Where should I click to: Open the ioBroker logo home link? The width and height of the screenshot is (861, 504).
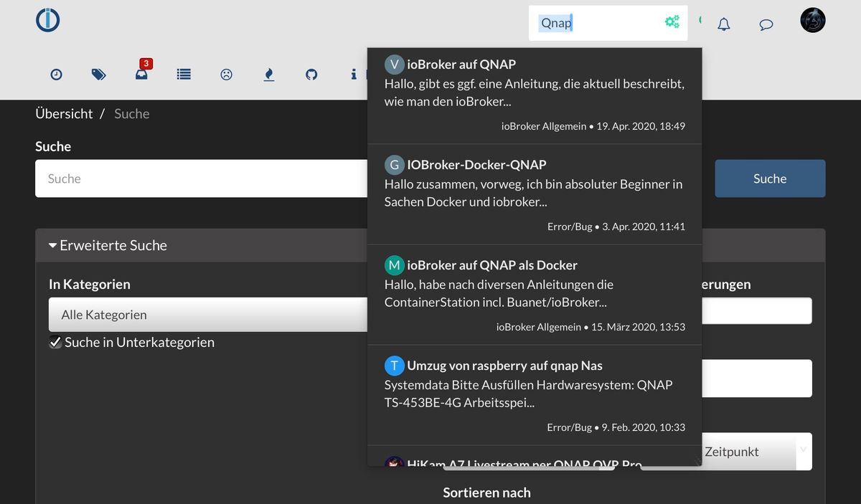point(48,19)
